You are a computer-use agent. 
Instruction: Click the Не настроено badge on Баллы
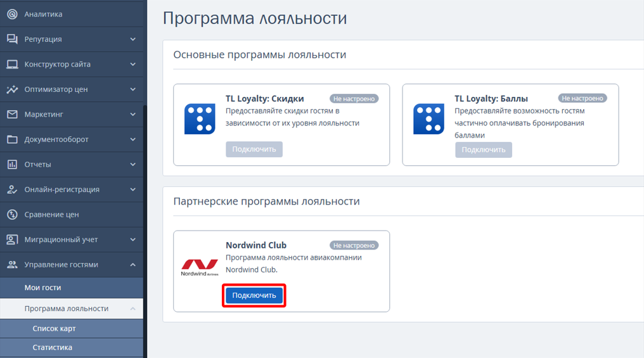click(583, 99)
